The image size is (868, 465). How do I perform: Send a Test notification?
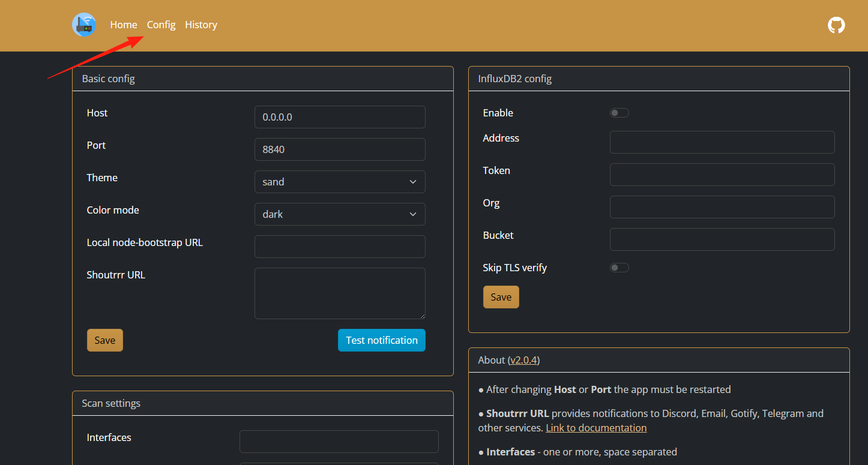pos(382,340)
